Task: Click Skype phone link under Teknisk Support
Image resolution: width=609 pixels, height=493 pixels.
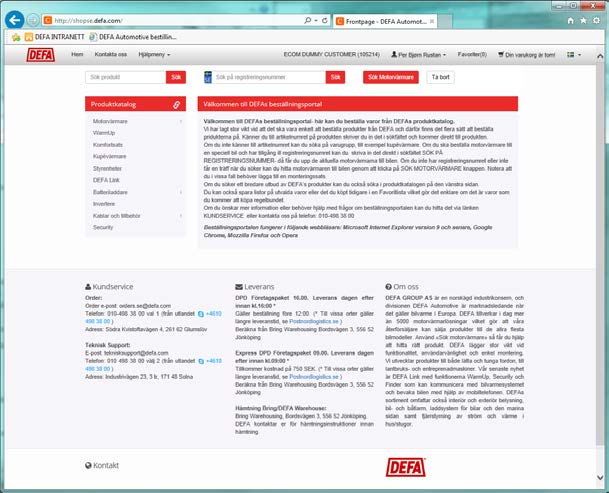Action: (210, 361)
